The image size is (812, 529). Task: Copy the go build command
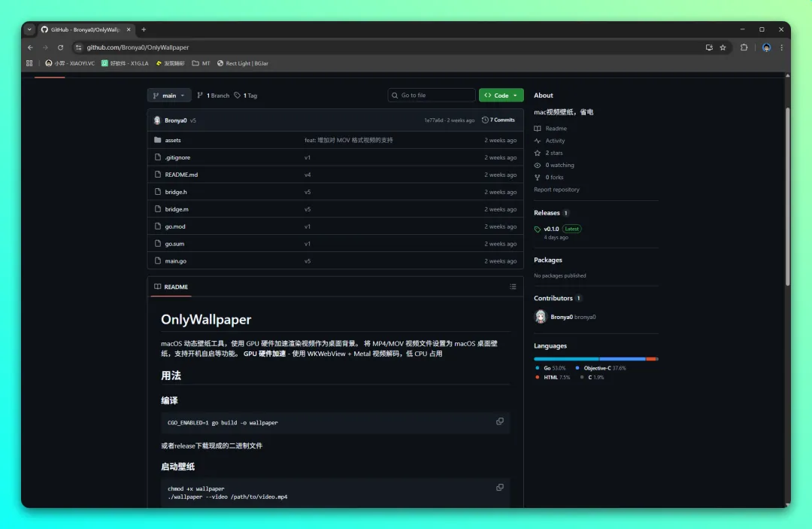point(500,421)
